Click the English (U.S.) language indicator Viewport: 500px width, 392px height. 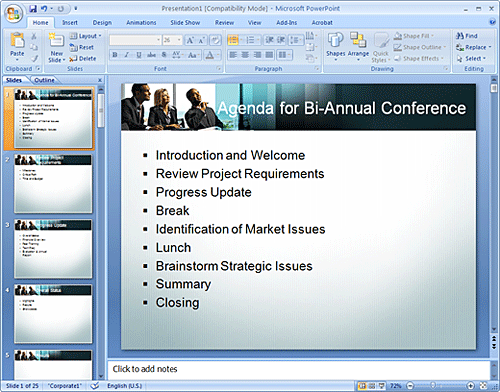click(x=124, y=386)
